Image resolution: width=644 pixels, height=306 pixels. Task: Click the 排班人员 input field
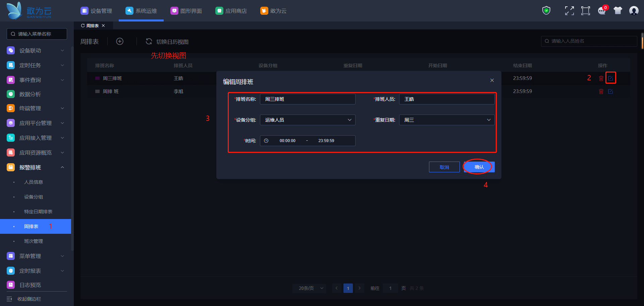pyautogui.click(x=447, y=99)
